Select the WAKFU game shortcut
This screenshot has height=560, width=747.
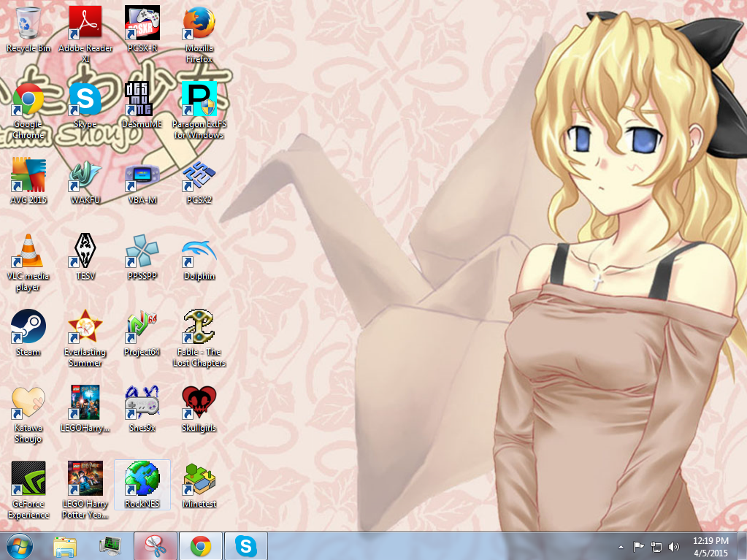pos(85,181)
